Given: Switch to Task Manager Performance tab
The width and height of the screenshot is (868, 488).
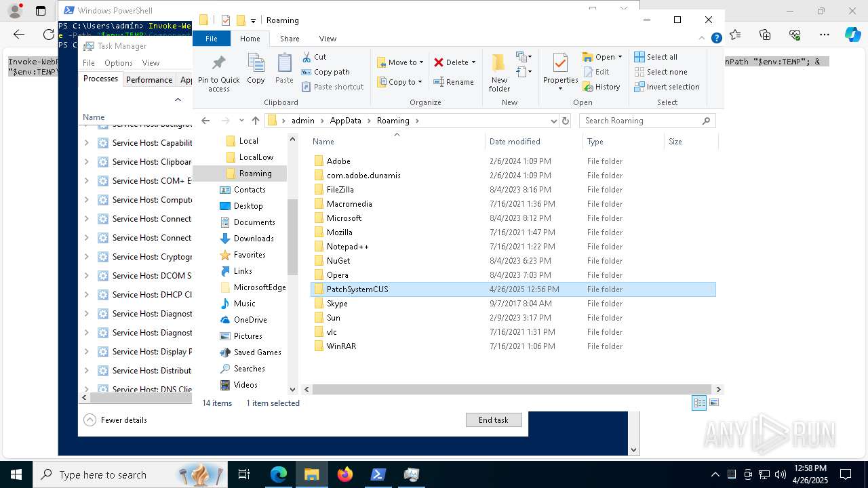Looking at the screenshot, I should [x=149, y=79].
